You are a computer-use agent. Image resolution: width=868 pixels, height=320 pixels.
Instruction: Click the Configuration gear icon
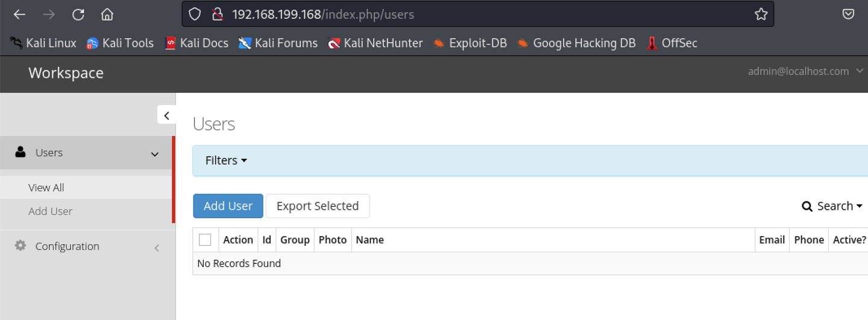click(20, 246)
